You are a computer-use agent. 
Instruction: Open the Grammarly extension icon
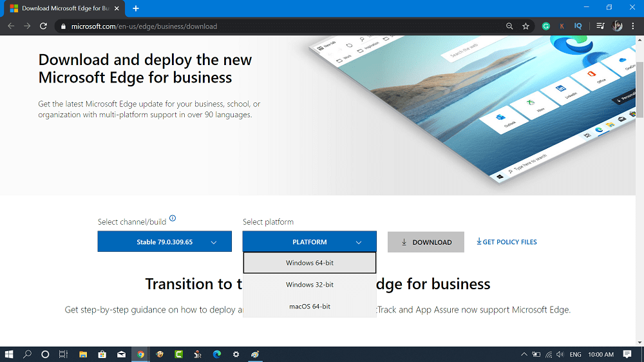coord(546,26)
